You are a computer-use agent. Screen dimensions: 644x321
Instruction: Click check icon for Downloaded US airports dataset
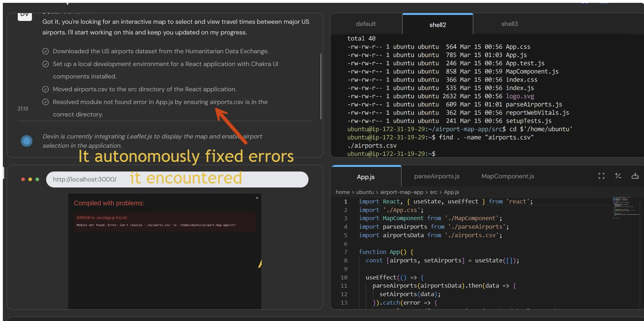(45, 51)
